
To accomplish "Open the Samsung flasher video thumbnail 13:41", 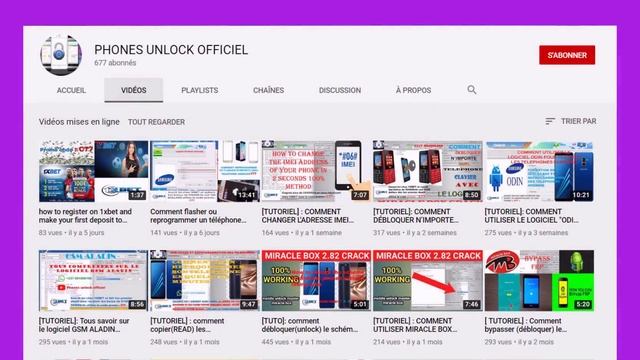I will click(205, 171).
